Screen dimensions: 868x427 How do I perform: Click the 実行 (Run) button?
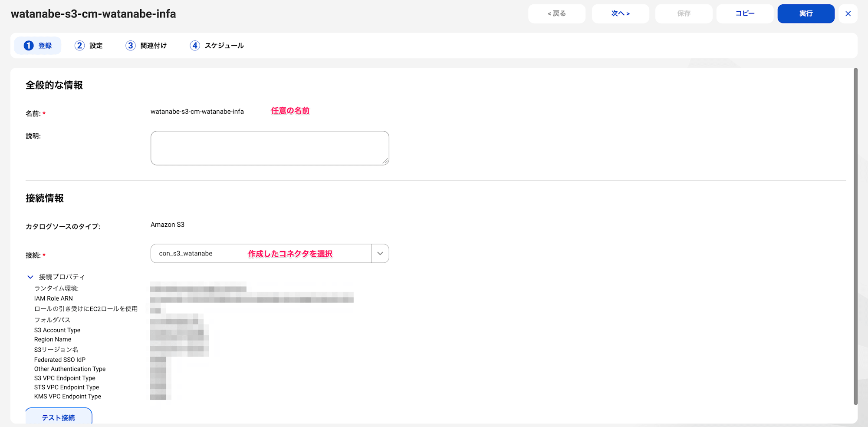(x=806, y=13)
